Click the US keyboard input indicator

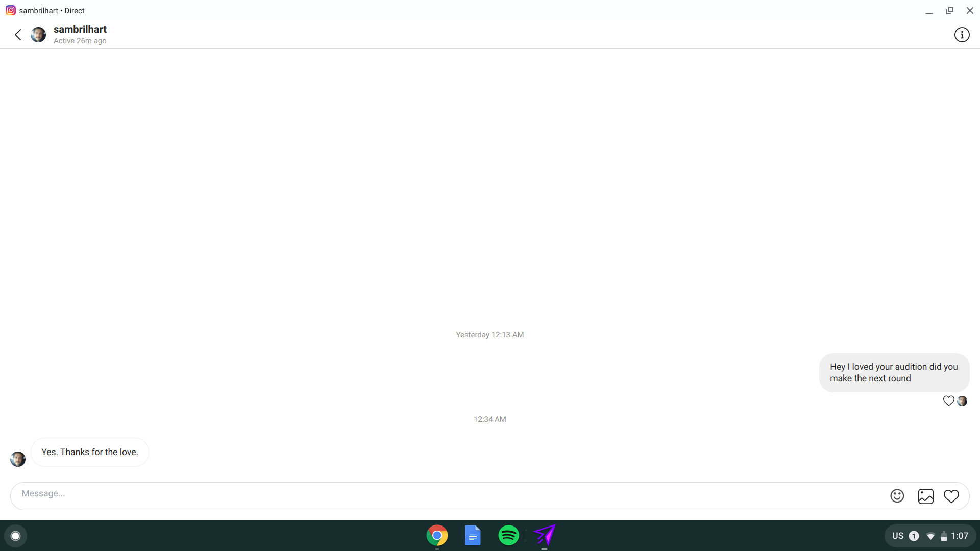point(898,536)
